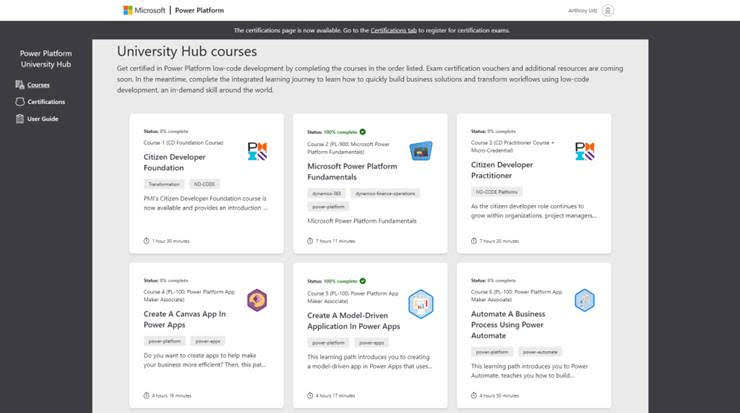
Task: Select the NO-CODE tag on Foundation course
Action: click(x=204, y=184)
